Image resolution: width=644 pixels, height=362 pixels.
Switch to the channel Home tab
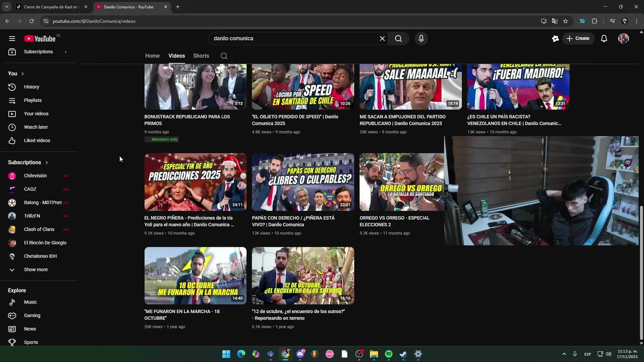pyautogui.click(x=152, y=56)
